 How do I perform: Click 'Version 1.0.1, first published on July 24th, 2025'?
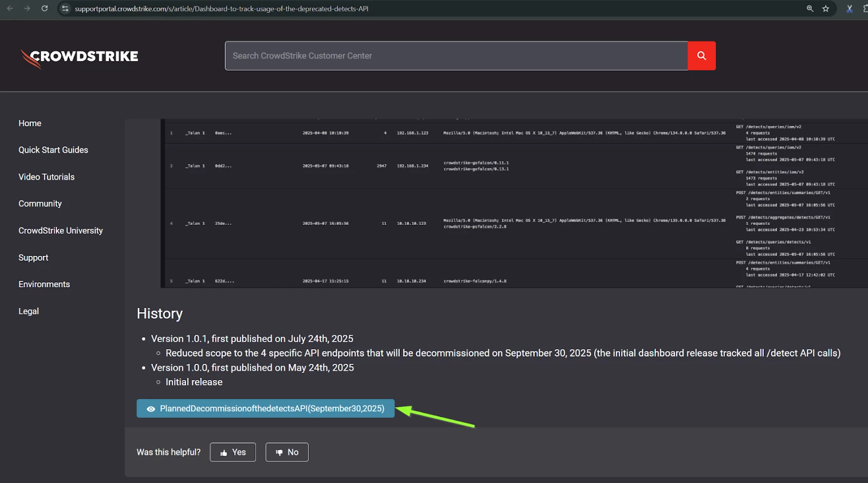click(252, 339)
